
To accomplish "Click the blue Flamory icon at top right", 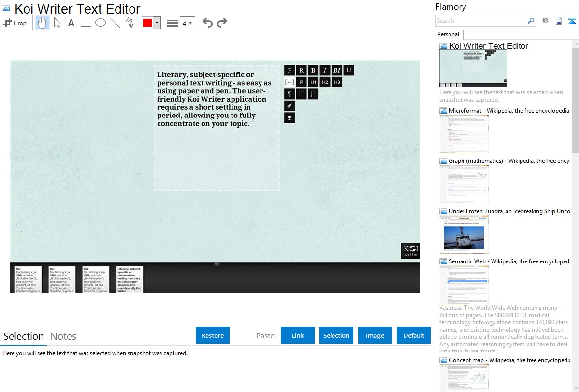I will (572, 21).
